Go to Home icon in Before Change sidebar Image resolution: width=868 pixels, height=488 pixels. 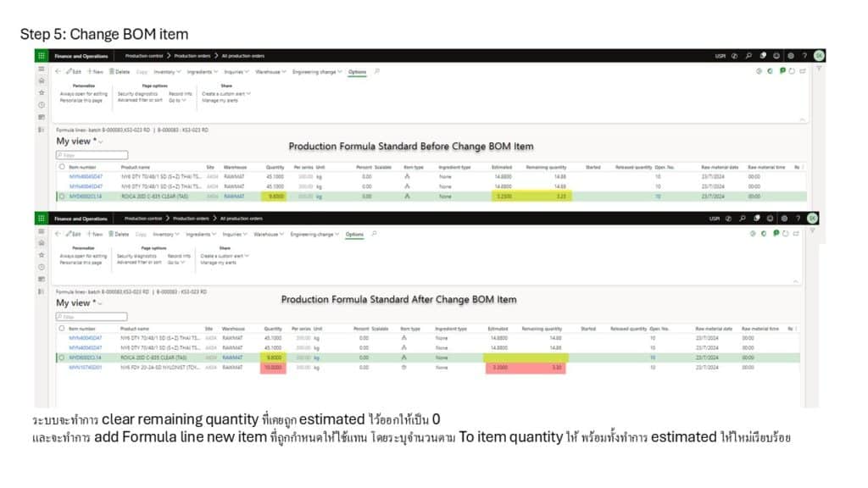click(42, 80)
